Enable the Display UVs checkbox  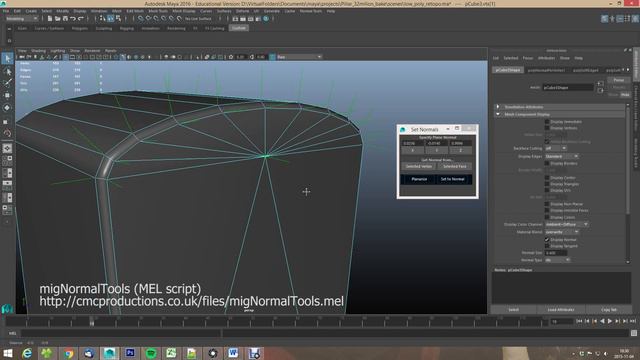tap(547, 190)
